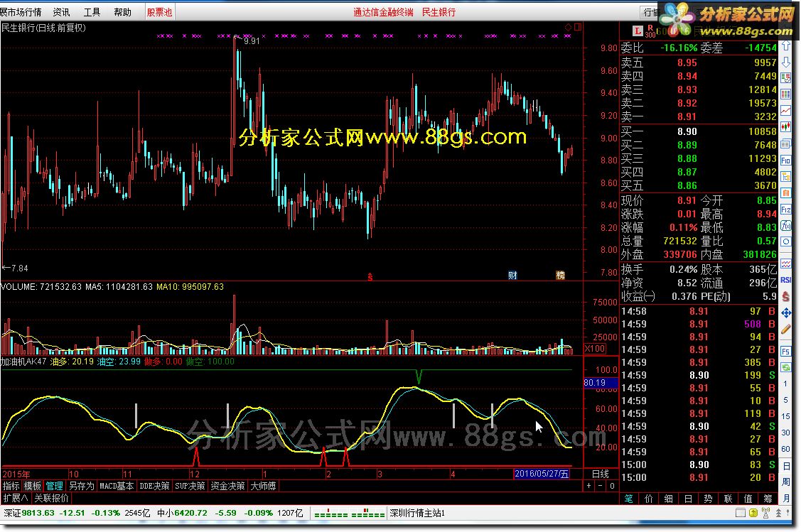
Task: Select the 月 monthly period button
Action: point(785,498)
